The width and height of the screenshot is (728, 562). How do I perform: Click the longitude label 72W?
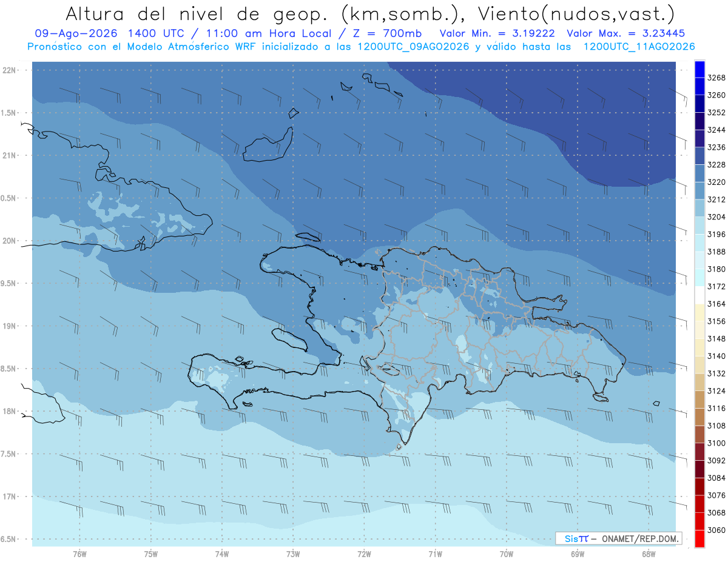click(365, 554)
